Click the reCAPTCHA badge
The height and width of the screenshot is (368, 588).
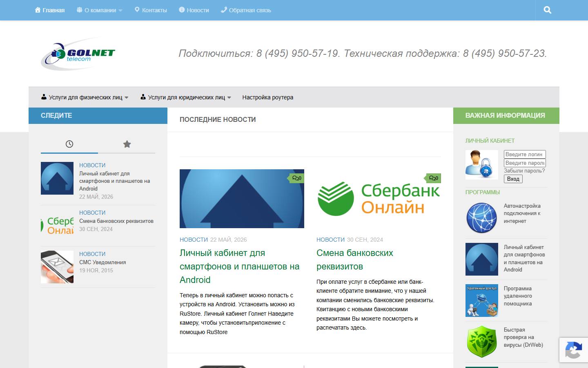coord(574,350)
